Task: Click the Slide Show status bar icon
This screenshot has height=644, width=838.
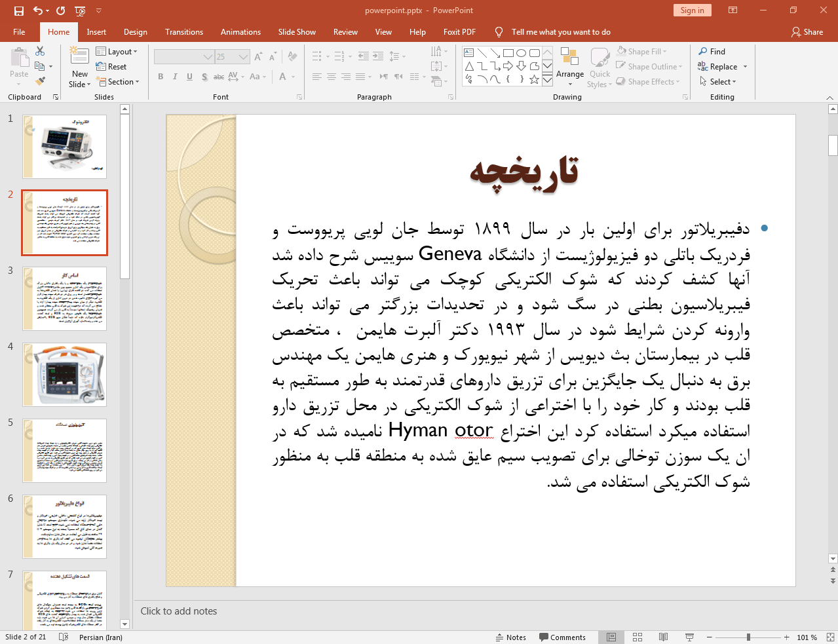Action: click(x=689, y=637)
